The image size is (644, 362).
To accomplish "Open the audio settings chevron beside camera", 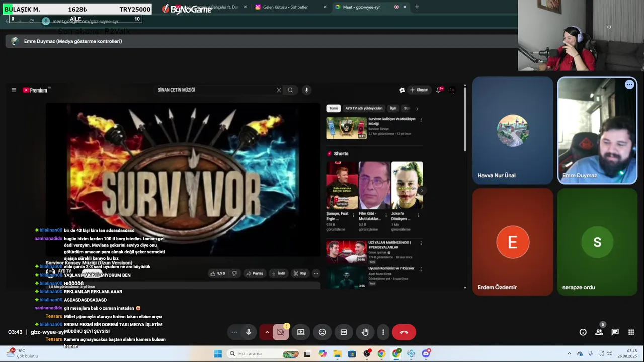I will [x=267, y=332].
